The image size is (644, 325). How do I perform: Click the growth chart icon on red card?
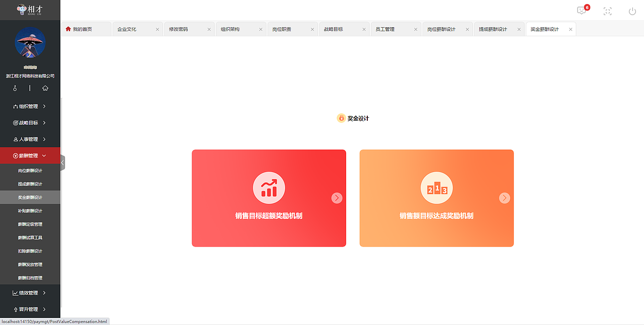pos(269,188)
